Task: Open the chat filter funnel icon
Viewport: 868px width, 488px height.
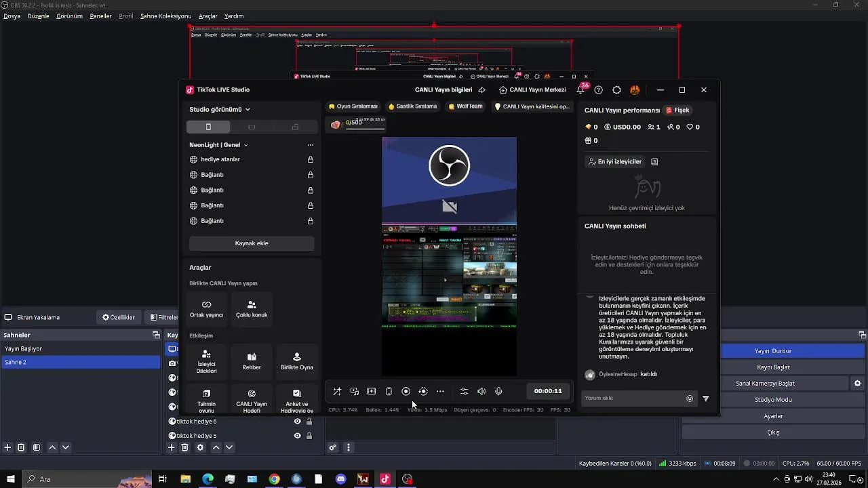Action: click(x=706, y=399)
